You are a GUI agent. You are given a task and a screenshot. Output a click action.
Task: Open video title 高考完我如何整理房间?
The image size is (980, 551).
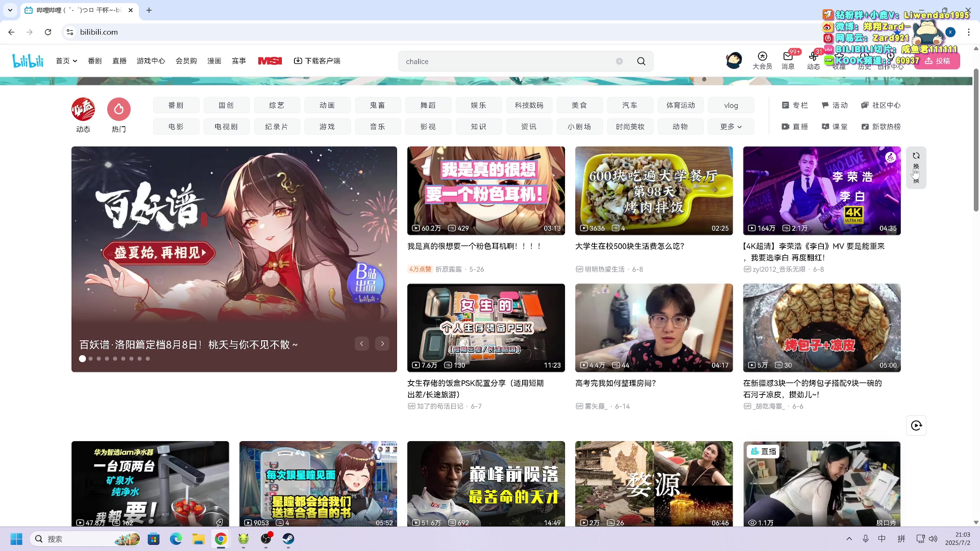pos(615,383)
